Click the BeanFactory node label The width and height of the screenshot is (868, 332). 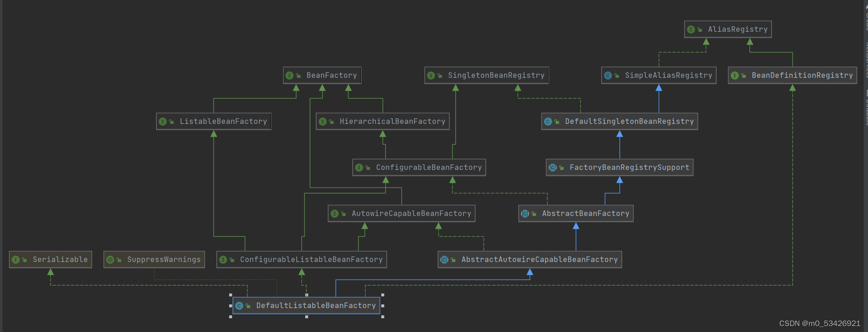click(331, 76)
